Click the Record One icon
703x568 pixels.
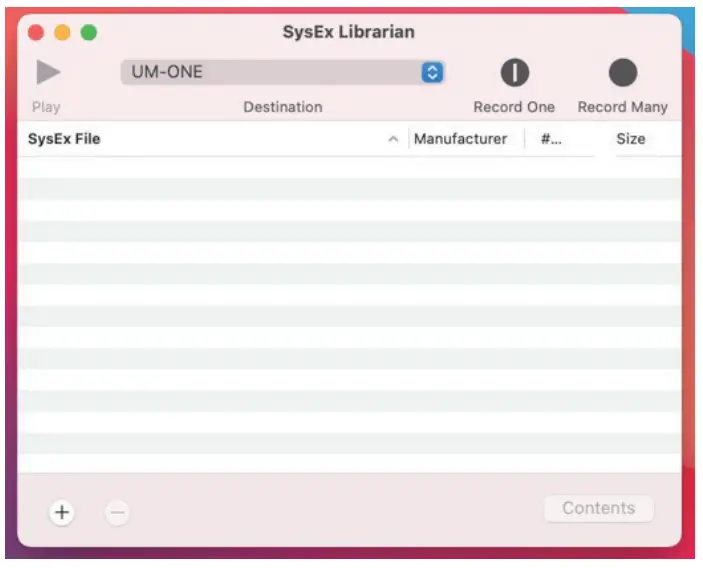[x=515, y=72]
